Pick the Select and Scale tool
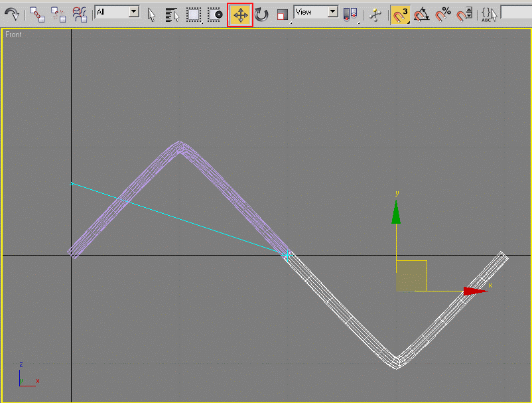Viewport: 532px width, 403px height. (283, 15)
